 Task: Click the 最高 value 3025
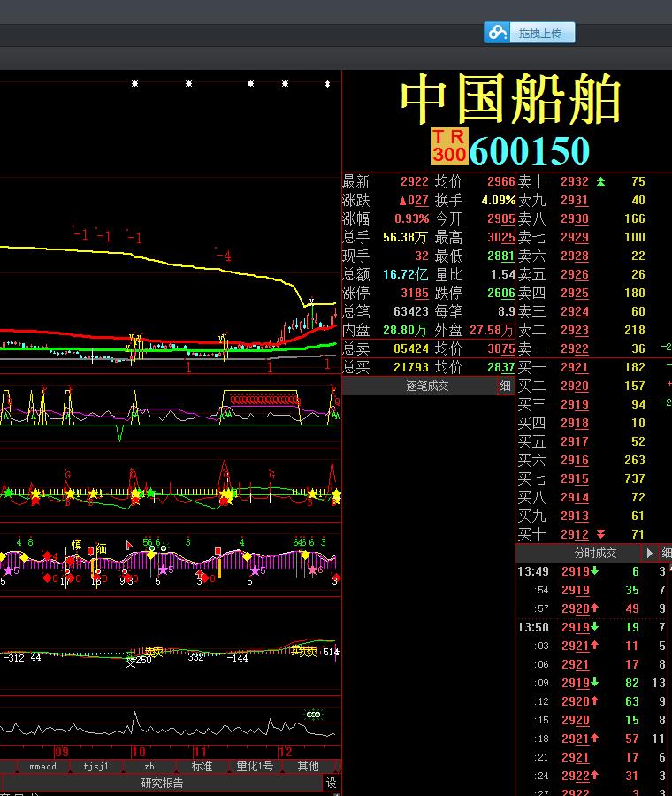click(x=501, y=237)
